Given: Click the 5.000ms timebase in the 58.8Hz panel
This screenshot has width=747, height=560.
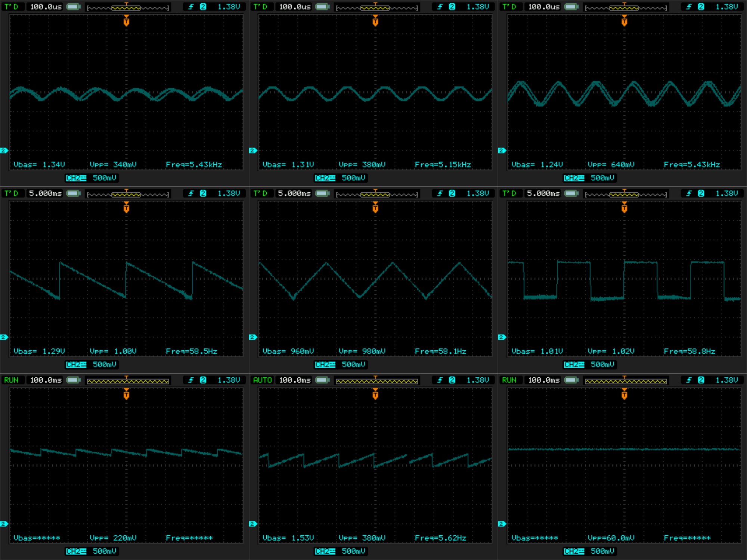Looking at the screenshot, I should pyautogui.click(x=543, y=193).
